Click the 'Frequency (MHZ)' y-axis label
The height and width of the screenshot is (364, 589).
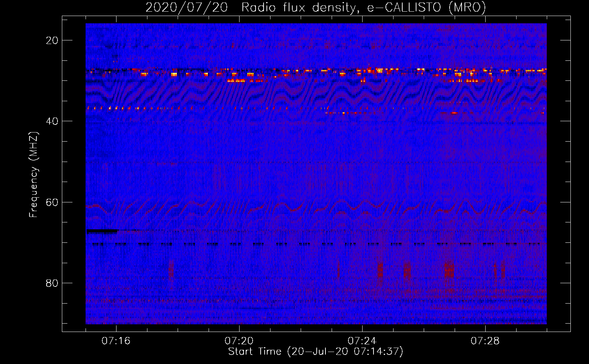click(33, 175)
